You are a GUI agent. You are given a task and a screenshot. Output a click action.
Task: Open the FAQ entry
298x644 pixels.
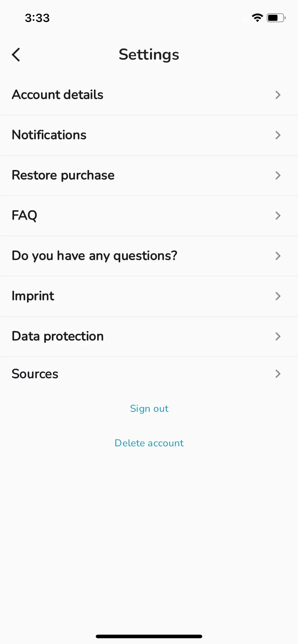(x=149, y=216)
